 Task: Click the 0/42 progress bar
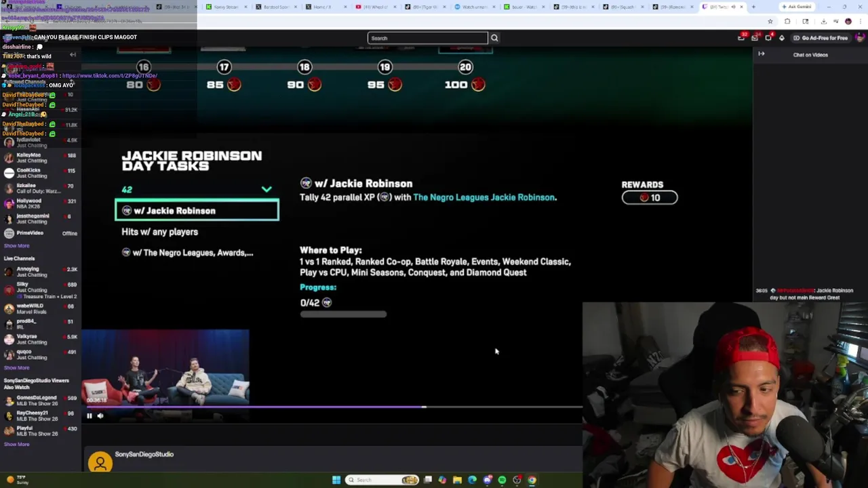343,314
